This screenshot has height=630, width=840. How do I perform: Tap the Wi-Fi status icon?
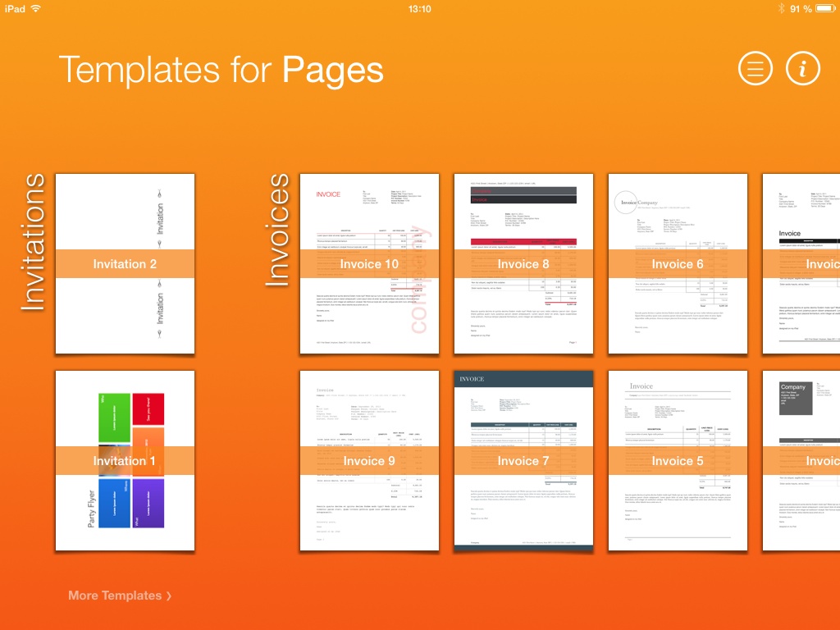[36, 8]
